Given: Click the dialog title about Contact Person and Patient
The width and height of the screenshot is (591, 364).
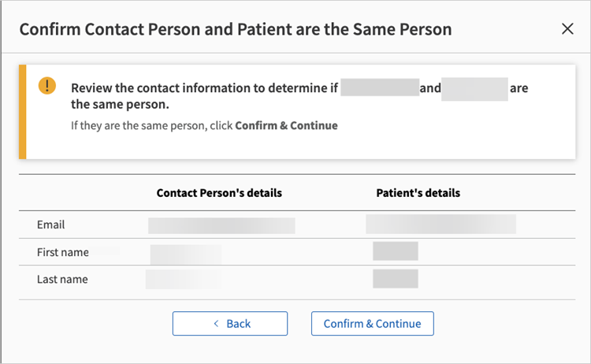Looking at the screenshot, I should coord(236,30).
